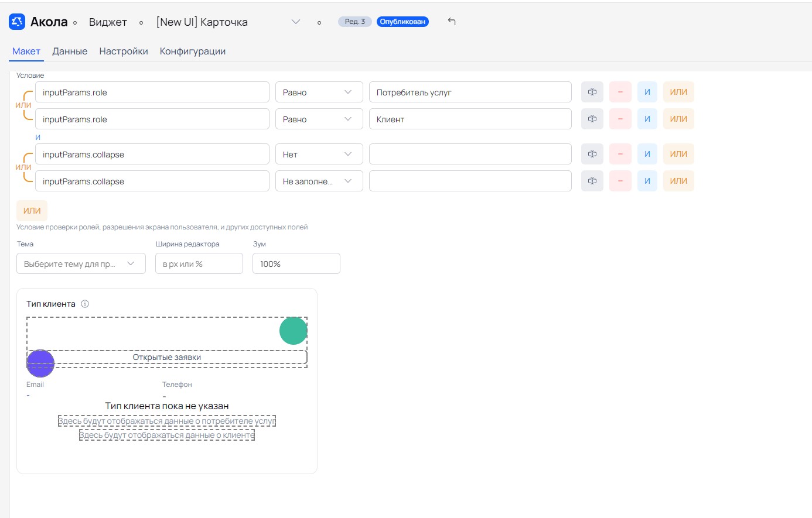Click empty value field in collapse Нет row
812x518 pixels.
(x=470, y=154)
